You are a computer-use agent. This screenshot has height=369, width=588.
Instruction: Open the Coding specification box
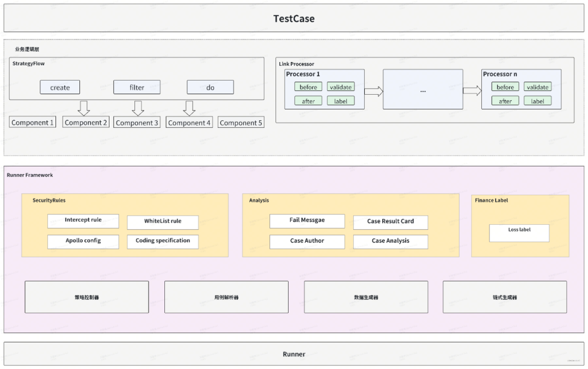pos(163,242)
